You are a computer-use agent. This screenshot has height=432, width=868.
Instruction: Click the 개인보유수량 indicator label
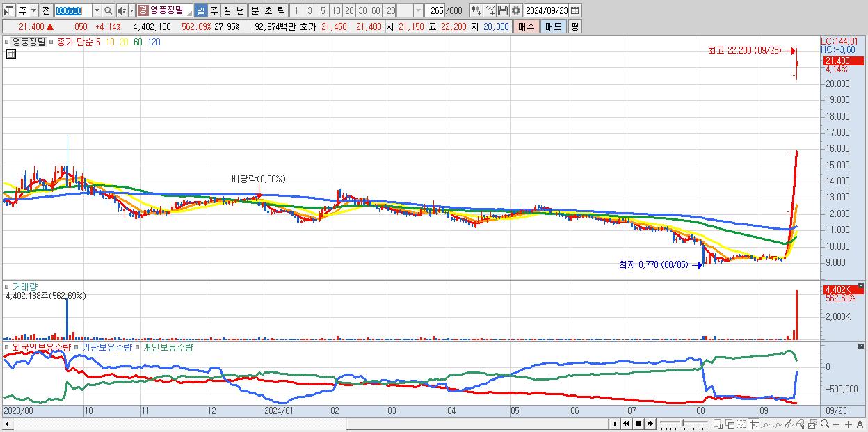point(167,346)
